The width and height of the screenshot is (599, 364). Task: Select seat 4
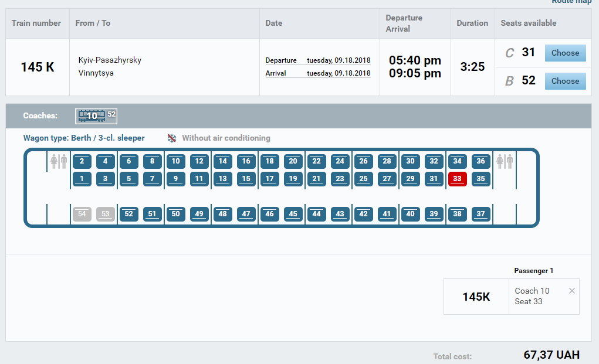click(x=106, y=161)
